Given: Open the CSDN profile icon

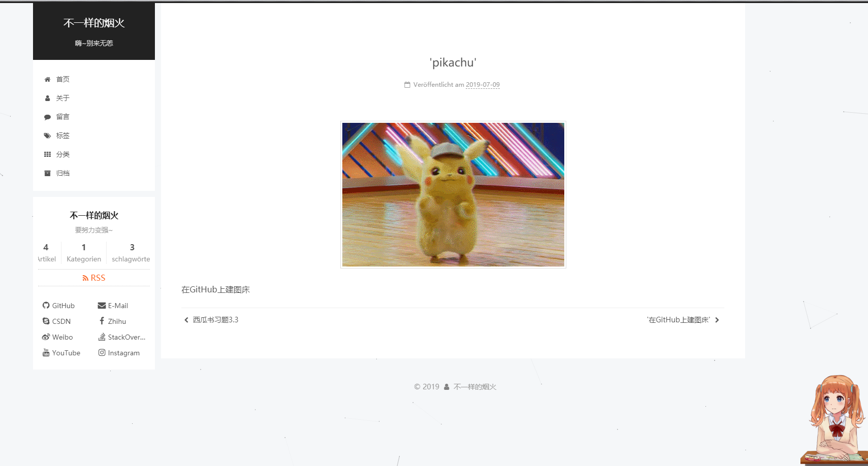Looking at the screenshot, I should click(x=46, y=321).
